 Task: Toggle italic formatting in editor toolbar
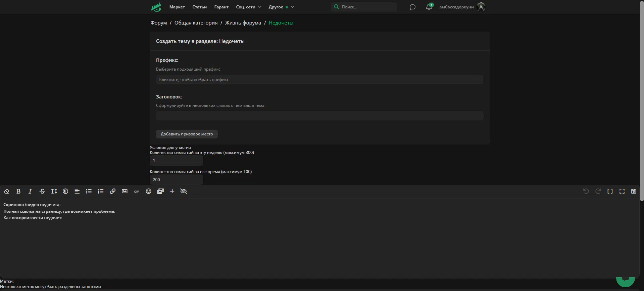[30, 191]
